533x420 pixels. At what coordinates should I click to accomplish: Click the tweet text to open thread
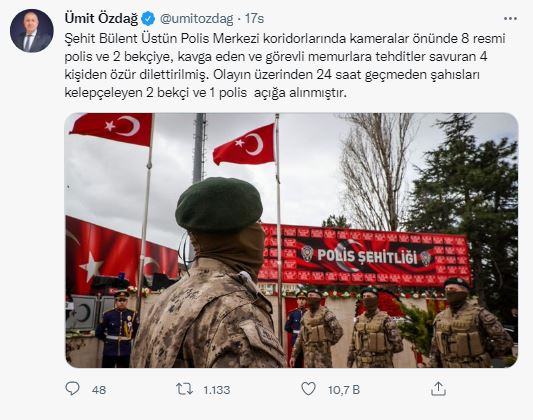[x=285, y=65]
